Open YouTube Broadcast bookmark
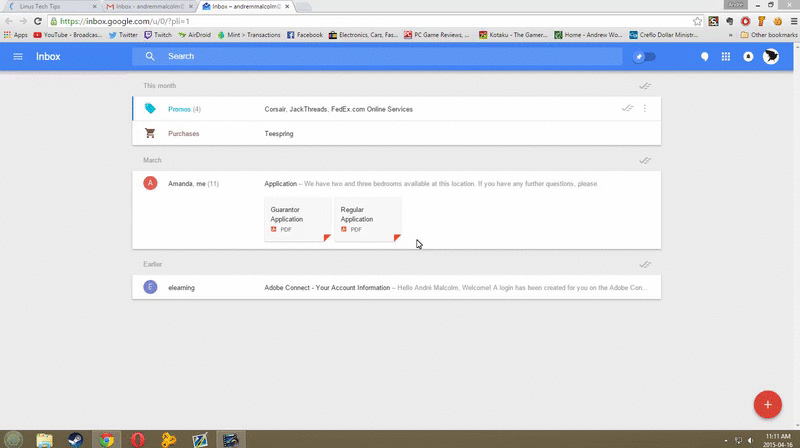The height and width of the screenshot is (448, 800). click(67, 35)
